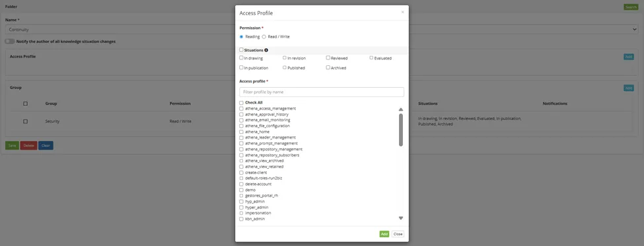Check the default-roles-run2biz profile
Viewport: 644px width, 246px height.
click(x=242, y=178)
